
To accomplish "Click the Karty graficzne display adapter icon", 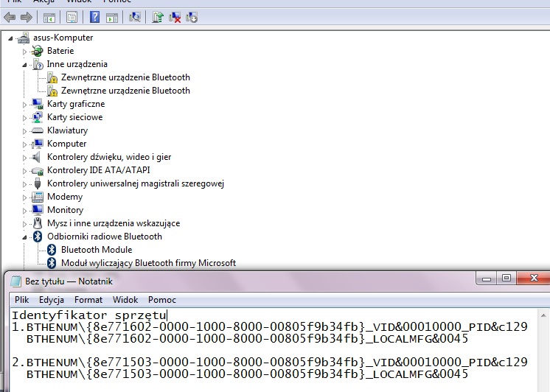I will coord(37,104).
